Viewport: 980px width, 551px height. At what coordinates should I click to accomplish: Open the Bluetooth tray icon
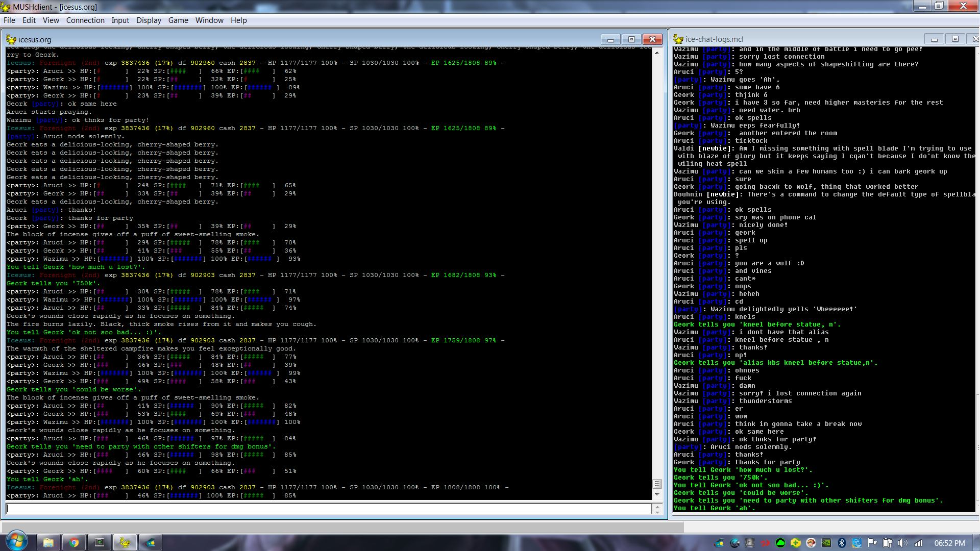pyautogui.click(x=842, y=543)
